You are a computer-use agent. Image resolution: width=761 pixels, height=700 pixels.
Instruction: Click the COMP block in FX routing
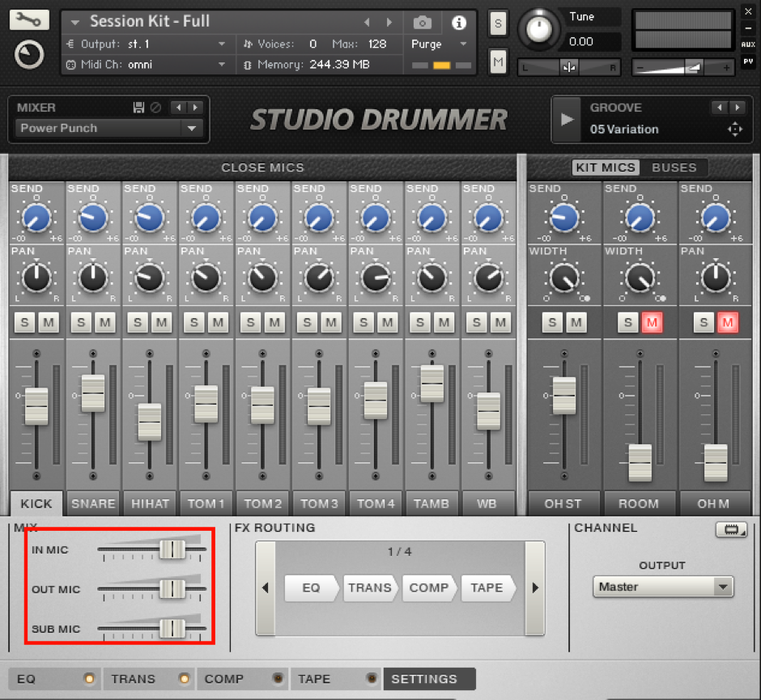pyautogui.click(x=428, y=588)
